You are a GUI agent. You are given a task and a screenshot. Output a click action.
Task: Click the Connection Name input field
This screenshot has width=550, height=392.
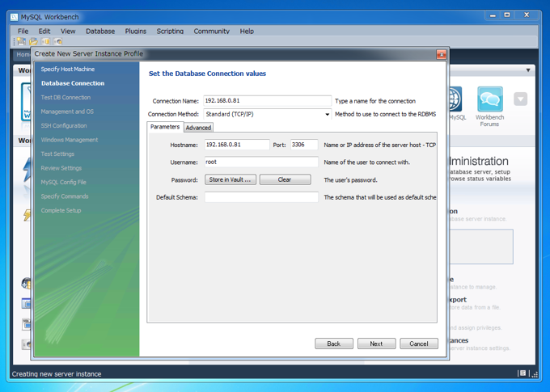(x=267, y=101)
